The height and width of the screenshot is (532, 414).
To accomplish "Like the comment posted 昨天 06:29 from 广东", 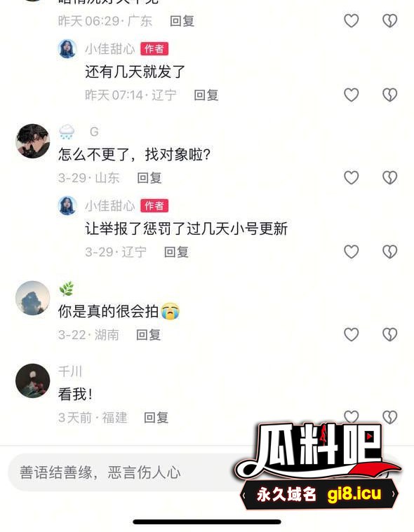I will point(351,21).
